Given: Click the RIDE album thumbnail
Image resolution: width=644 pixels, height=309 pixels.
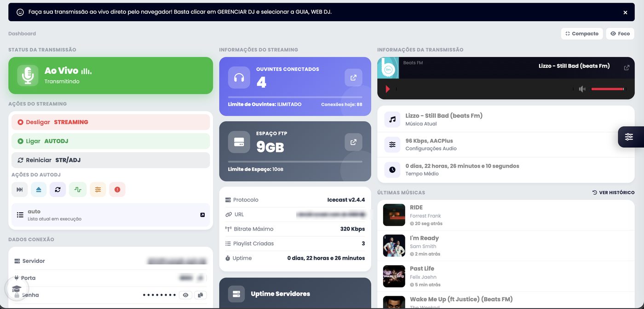Looking at the screenshot, I should pos(394,215).
